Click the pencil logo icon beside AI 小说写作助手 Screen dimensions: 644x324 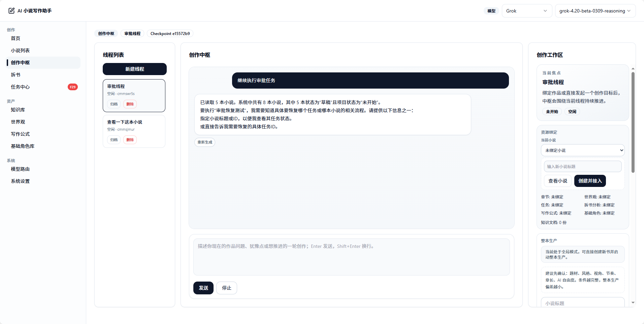pos(11,10)
